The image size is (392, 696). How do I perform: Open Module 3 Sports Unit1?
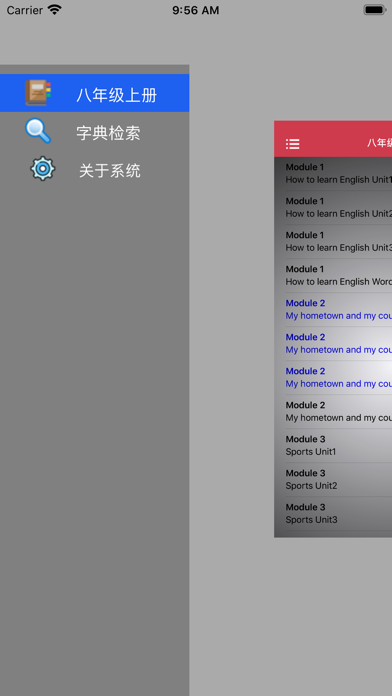(x=333, y=446)
